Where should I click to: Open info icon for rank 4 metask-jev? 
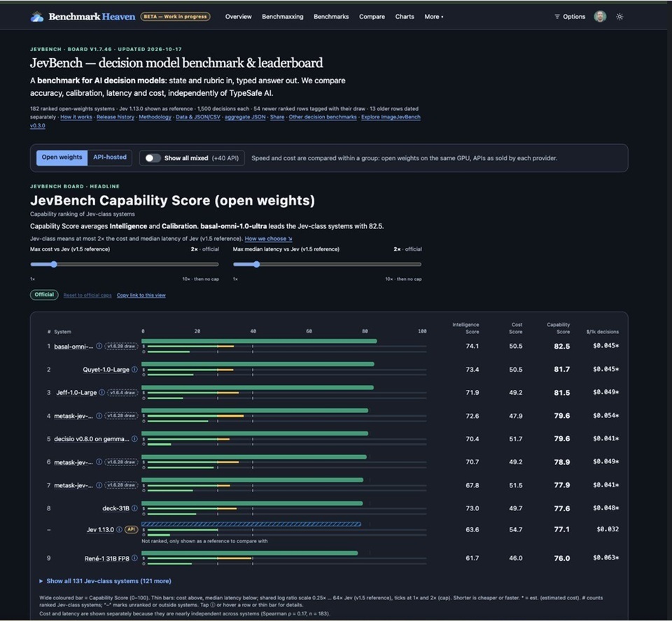[x=99, y=415]
